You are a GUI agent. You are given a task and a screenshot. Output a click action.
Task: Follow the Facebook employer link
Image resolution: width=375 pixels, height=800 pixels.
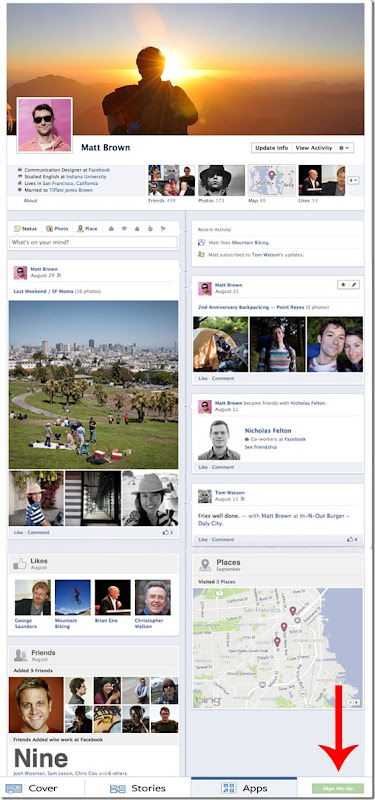[x=99, y=170]
